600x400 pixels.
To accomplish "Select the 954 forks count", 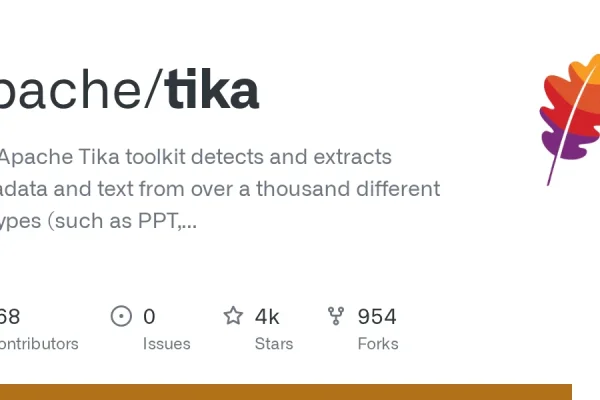I will [377, 317].
